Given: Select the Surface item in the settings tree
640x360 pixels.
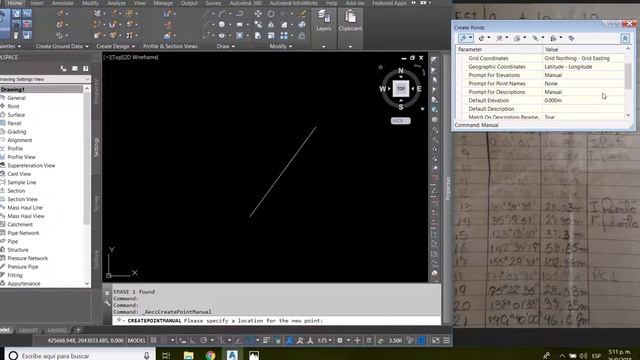Looking at the screenshot, I should click(x=16, y=115).
